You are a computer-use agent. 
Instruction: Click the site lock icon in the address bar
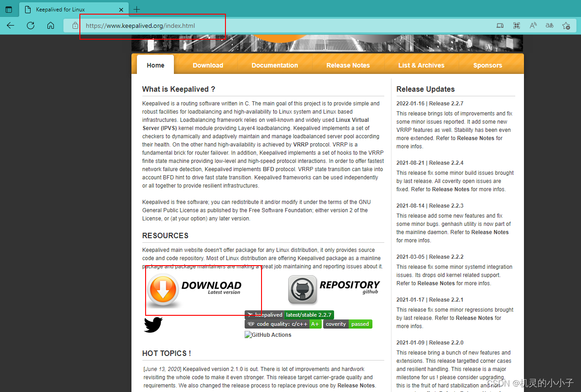pyautogui.click(x=75, y=26)
